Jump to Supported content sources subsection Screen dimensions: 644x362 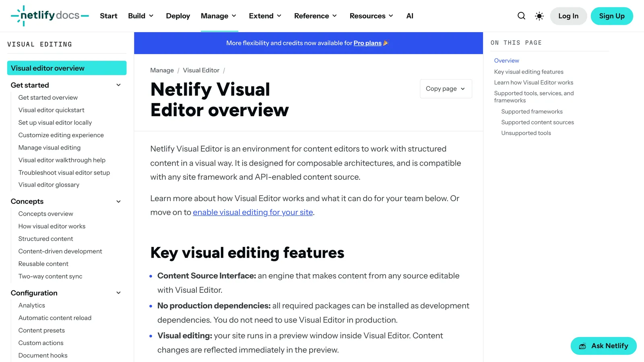537,122
